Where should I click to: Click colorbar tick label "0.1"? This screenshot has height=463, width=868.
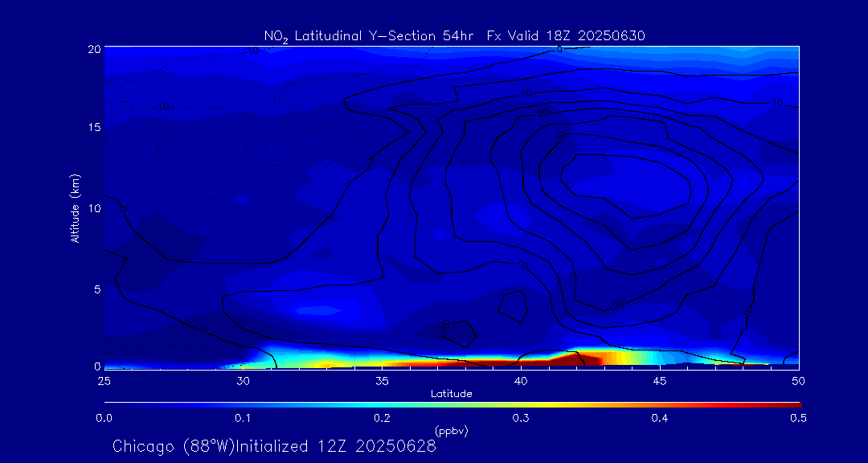(243, 418)
